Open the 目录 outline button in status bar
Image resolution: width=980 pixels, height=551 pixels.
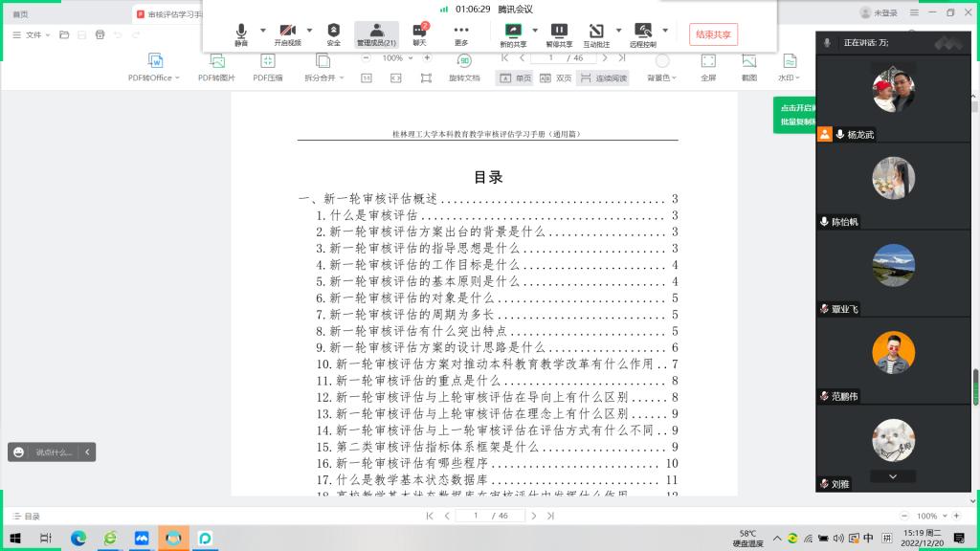[26, 516]
